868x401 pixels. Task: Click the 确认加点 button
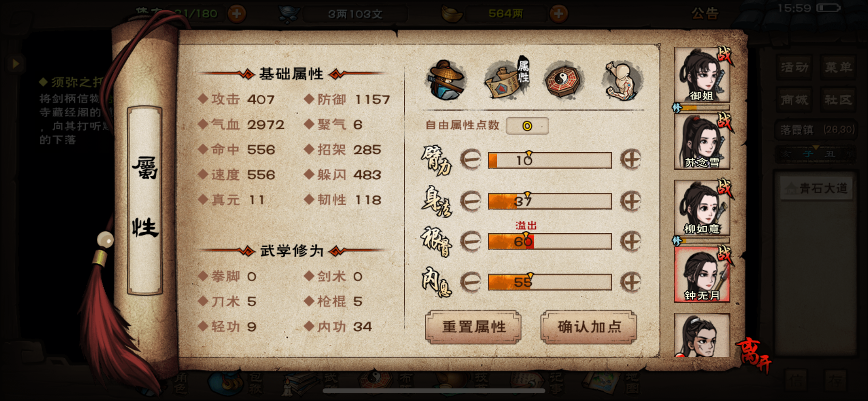click(589, 327)
